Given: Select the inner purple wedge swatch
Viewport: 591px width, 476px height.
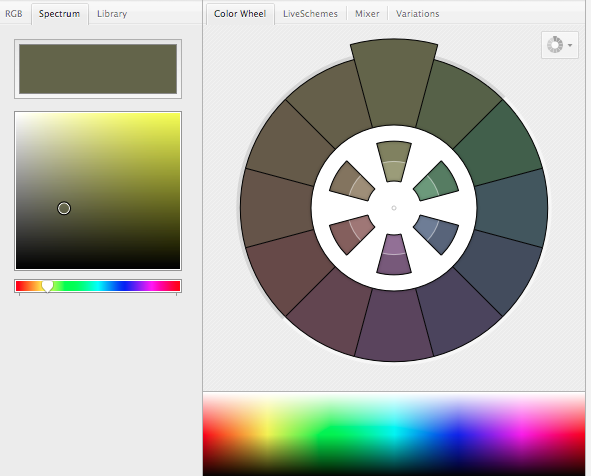Looking at the screenshot, I should click(x=394, y=254).
